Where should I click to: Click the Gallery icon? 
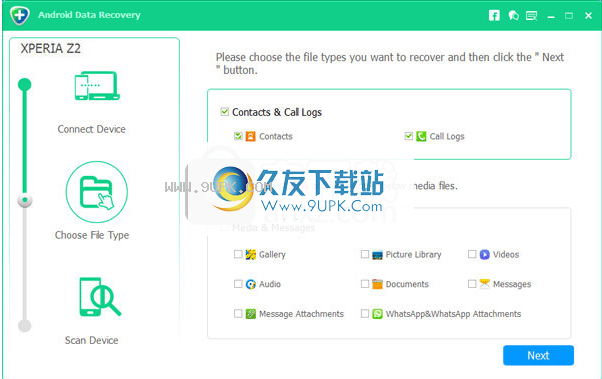click(251, 254)
